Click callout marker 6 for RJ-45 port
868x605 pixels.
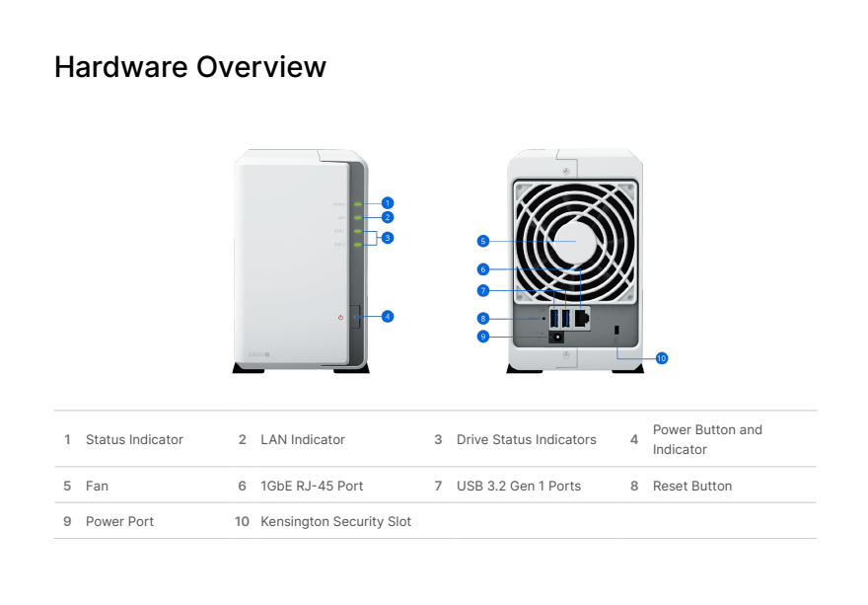coord(483,269)
